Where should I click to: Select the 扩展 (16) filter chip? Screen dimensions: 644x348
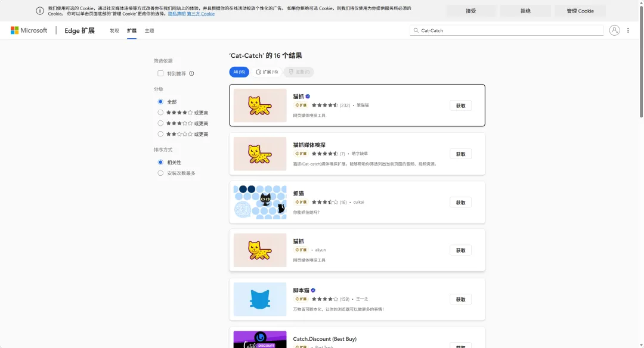pyautogui.click(x=267, y=72)
